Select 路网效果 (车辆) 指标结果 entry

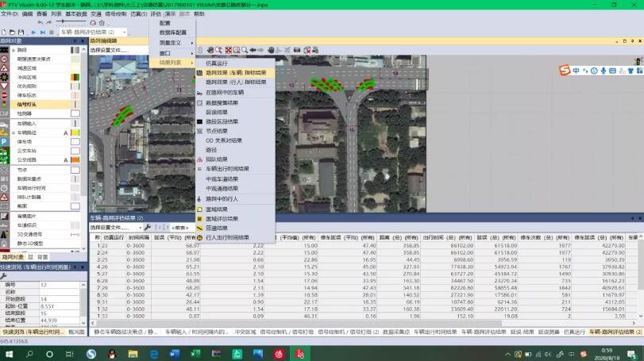235,73
